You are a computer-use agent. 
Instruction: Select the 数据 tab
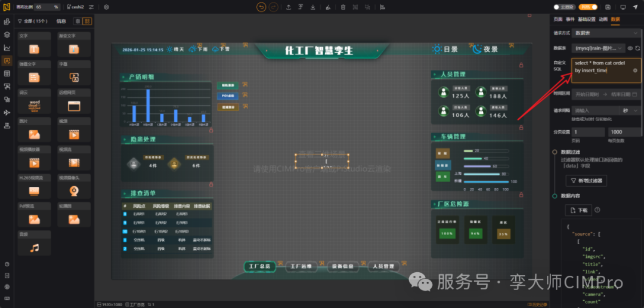coord(615,19)
